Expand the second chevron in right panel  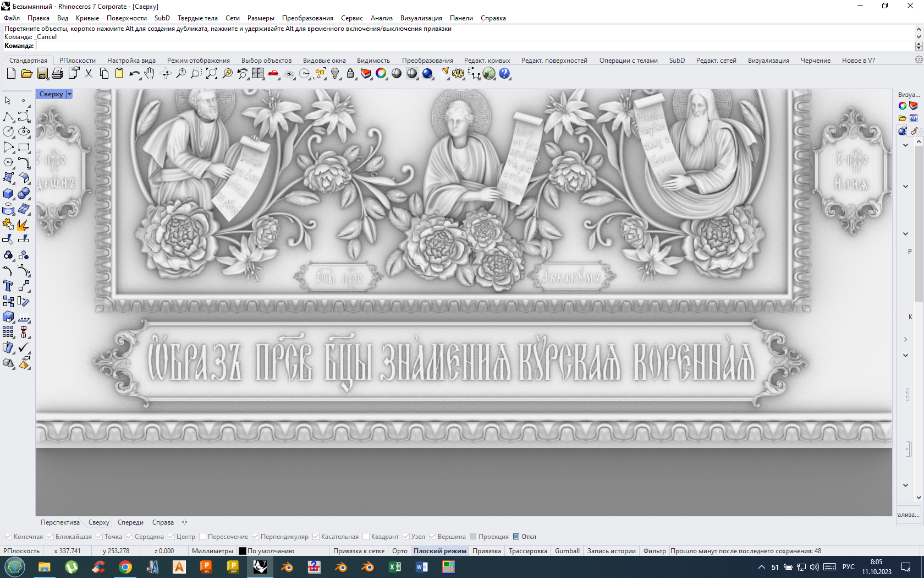click(x=905, y=187)
